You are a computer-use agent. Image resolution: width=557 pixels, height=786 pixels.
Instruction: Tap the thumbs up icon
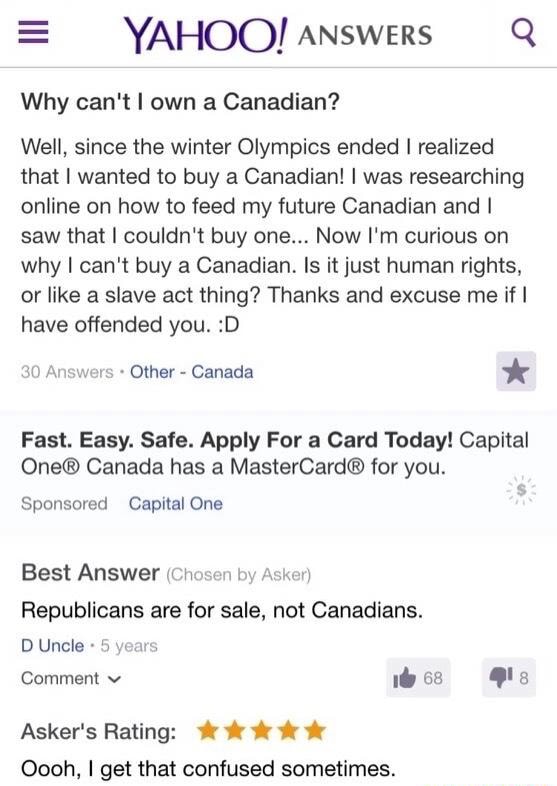coord(405,678)
